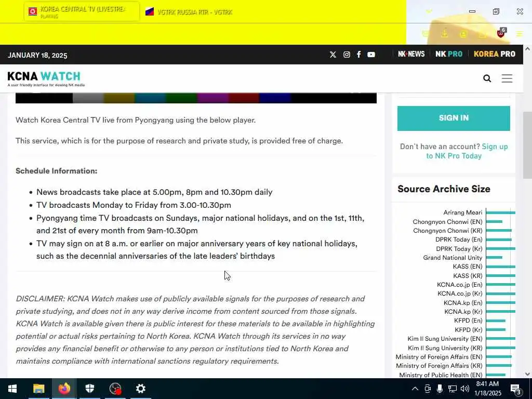Viewport: 532px width, 399px height.
Task: Click the KCNA Watch logo
Action: pyautogui.click(x=46, y=79)
